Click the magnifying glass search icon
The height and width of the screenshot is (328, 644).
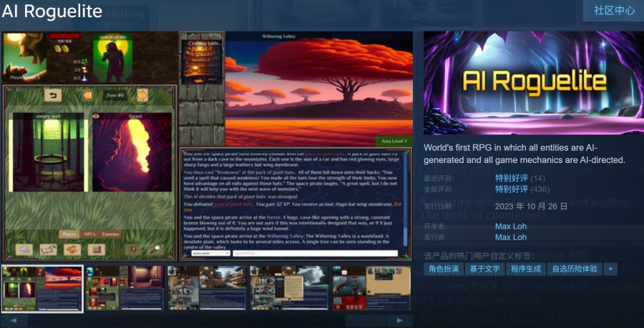(x=156, y=249)
